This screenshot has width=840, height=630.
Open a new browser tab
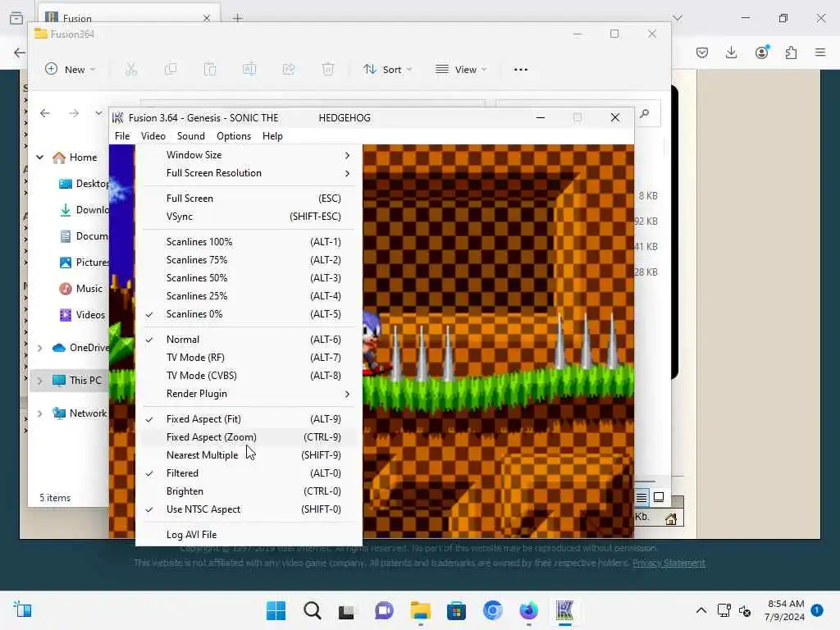237,18
